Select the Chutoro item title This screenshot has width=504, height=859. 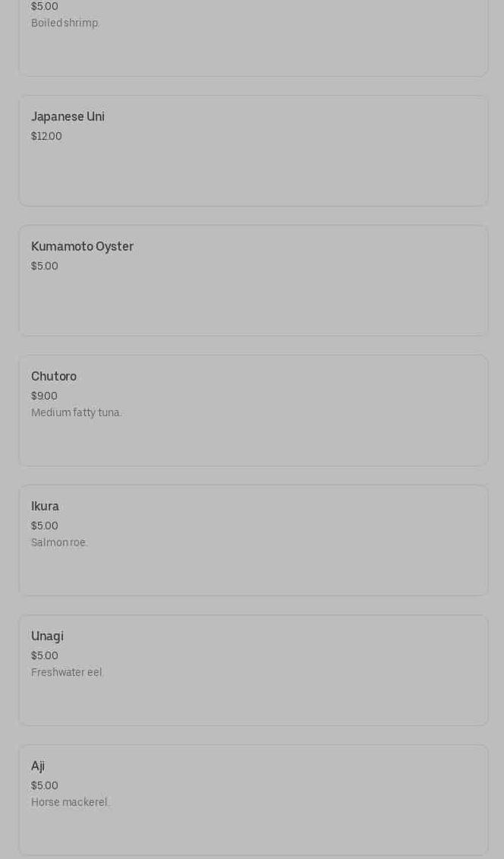click(54, 377)
